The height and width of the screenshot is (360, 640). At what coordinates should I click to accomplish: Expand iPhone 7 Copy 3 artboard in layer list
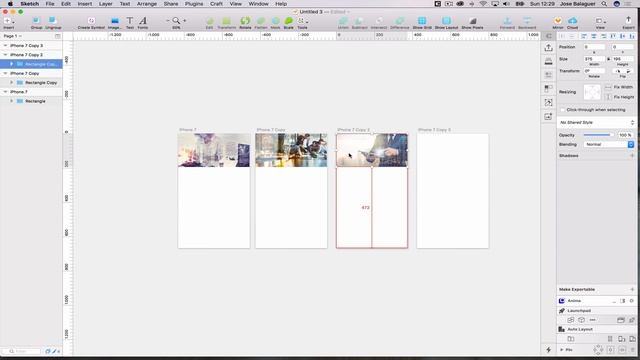click(x=5, y=46)
